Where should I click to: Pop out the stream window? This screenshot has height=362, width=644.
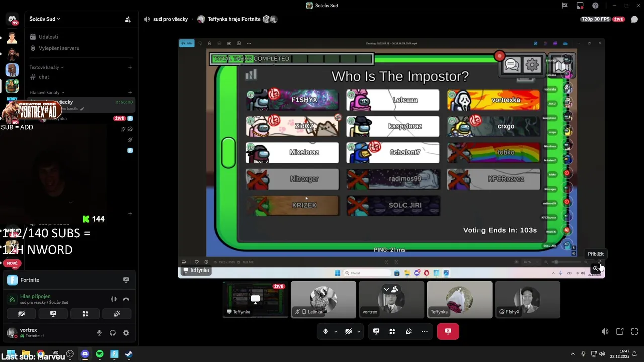[x=620, y=332]
